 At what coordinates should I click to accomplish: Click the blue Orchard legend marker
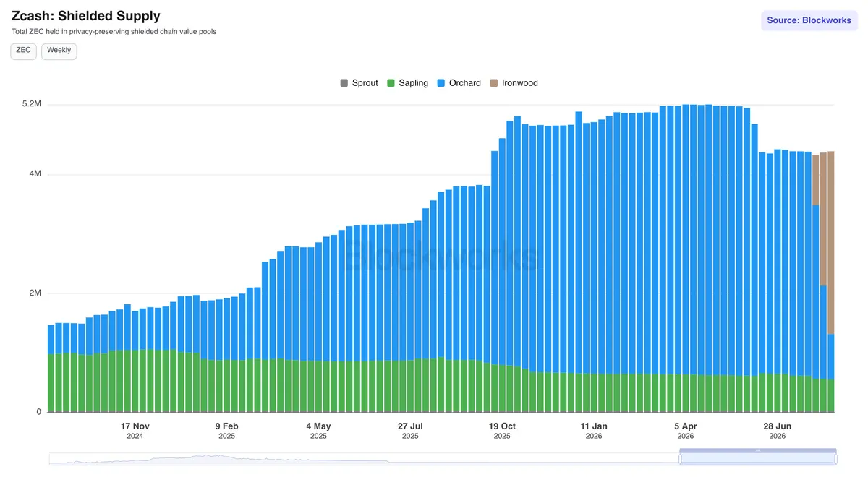click(441, 83)
